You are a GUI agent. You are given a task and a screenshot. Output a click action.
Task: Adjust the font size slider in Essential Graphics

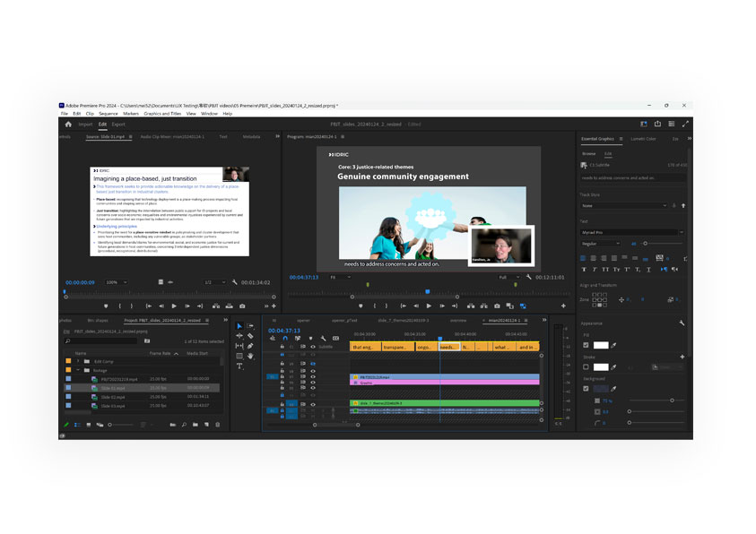(x=647, y=244)
